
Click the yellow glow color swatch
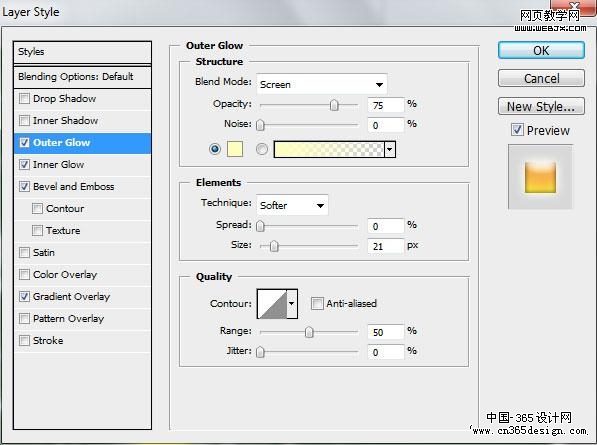(235, 149)
